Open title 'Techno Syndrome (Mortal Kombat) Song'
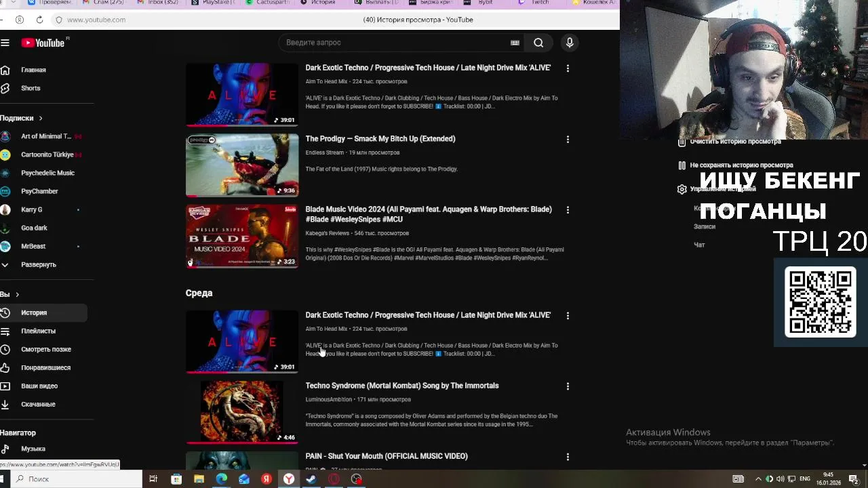The image size is (868, 488). pos(402,386)
